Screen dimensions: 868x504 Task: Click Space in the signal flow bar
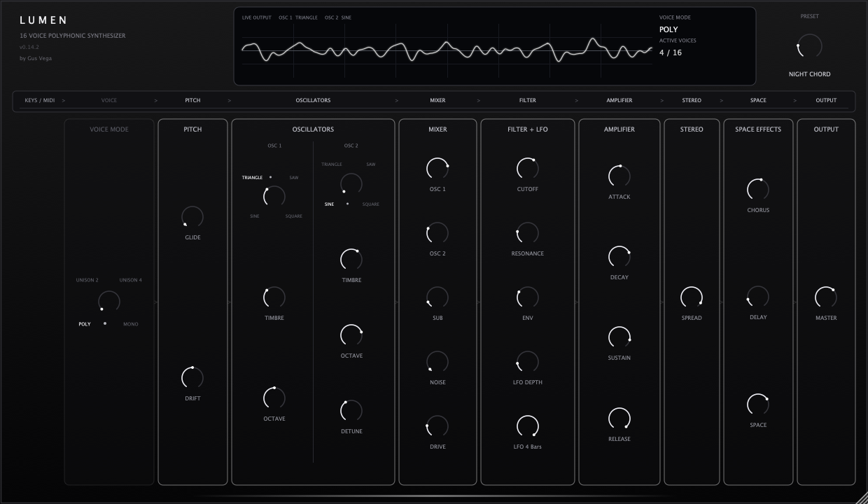758,100
